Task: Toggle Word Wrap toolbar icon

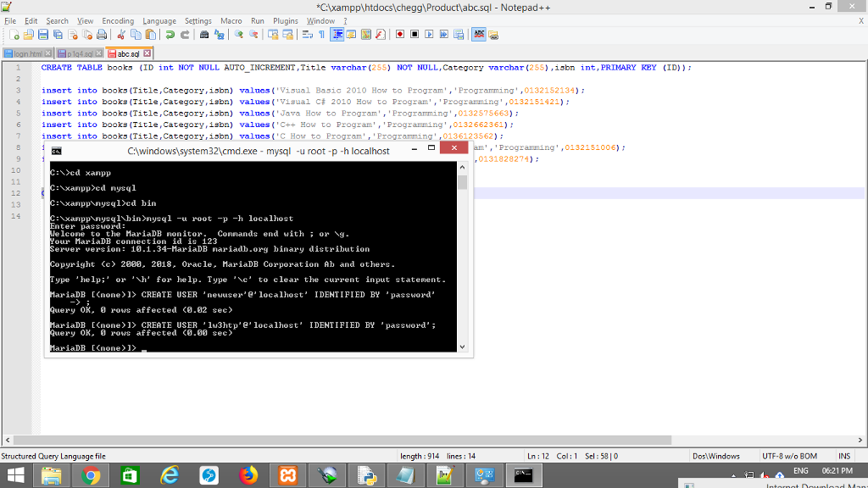Action: (x=307, y=35)
